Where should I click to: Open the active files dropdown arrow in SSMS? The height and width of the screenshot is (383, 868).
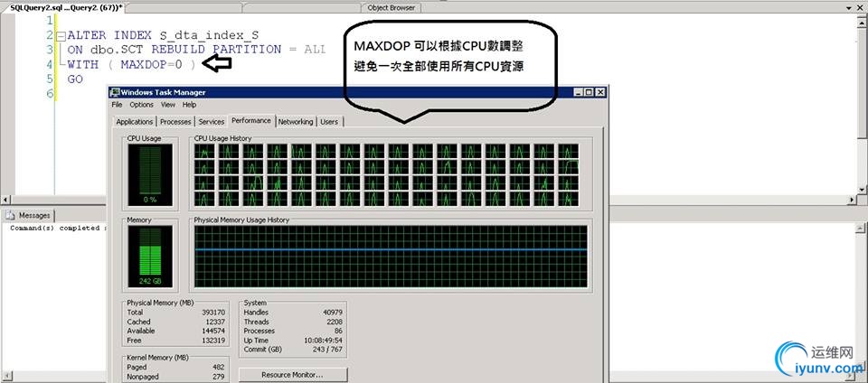pyautogui.click(x=851, y=8)
